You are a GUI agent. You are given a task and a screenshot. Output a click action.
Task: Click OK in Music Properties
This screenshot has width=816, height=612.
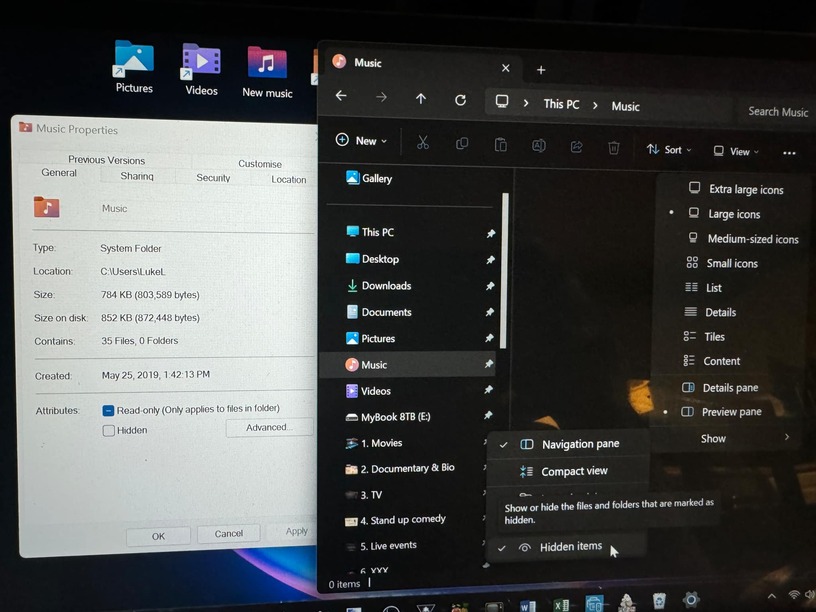pos(158,536)
